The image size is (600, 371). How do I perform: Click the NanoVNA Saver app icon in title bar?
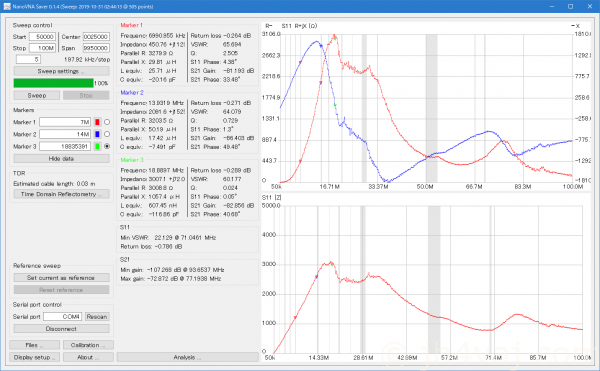[7, 7]
